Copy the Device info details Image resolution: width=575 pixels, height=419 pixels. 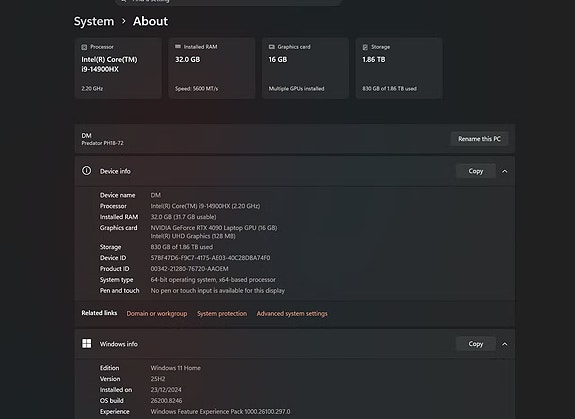(x=476, y=171)
